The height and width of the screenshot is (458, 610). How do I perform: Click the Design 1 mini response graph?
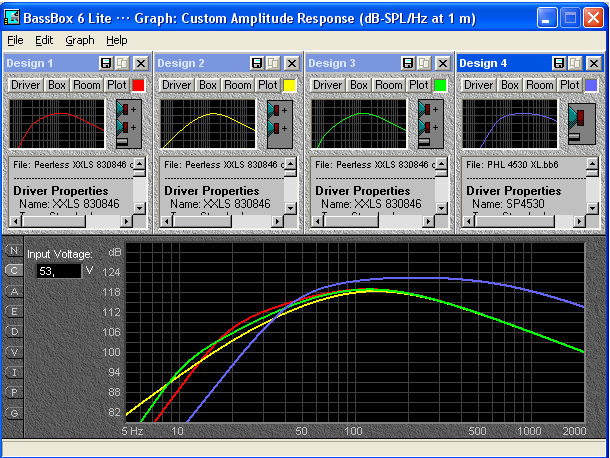57,124
